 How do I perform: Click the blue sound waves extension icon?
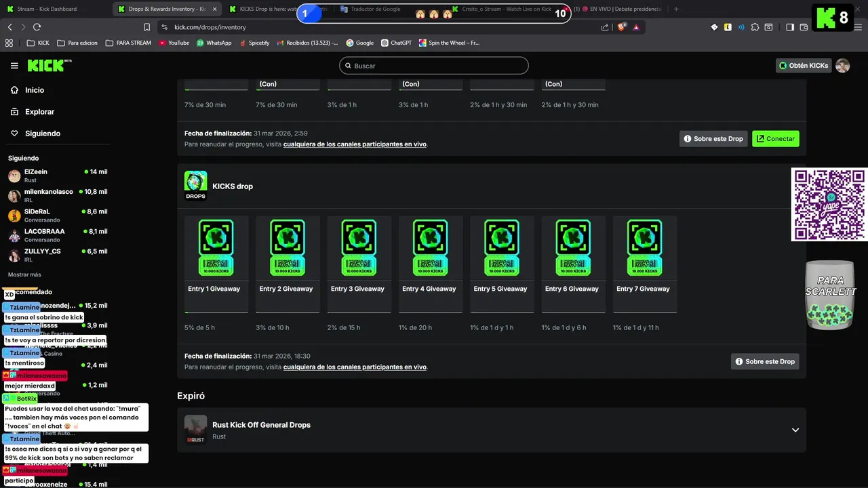(741, 27)
